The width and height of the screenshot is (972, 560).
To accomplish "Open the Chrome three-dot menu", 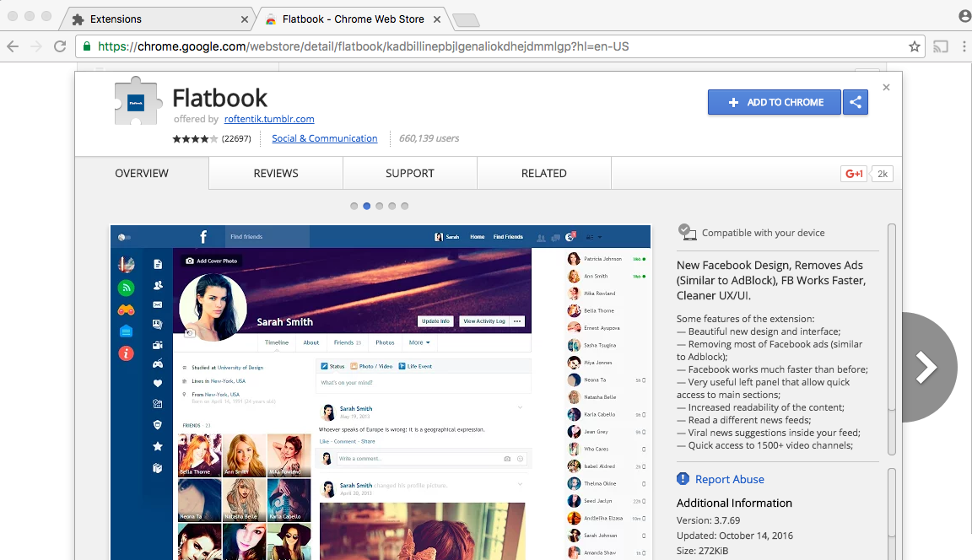I will pyautogui.click(x=964, y=46).
